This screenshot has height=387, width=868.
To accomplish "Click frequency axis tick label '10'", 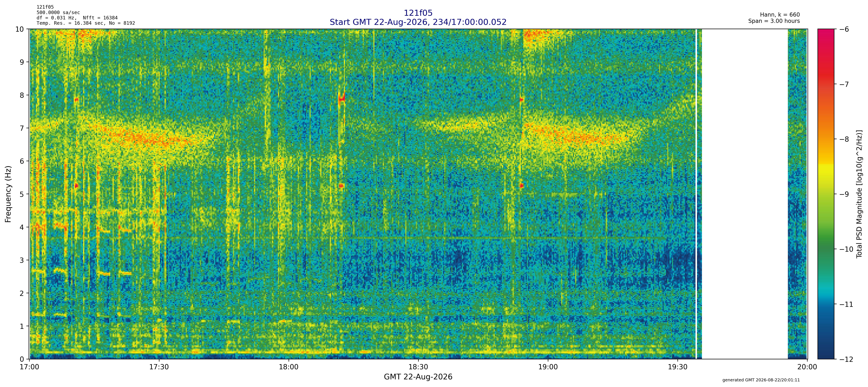I will tap(20, 29).
